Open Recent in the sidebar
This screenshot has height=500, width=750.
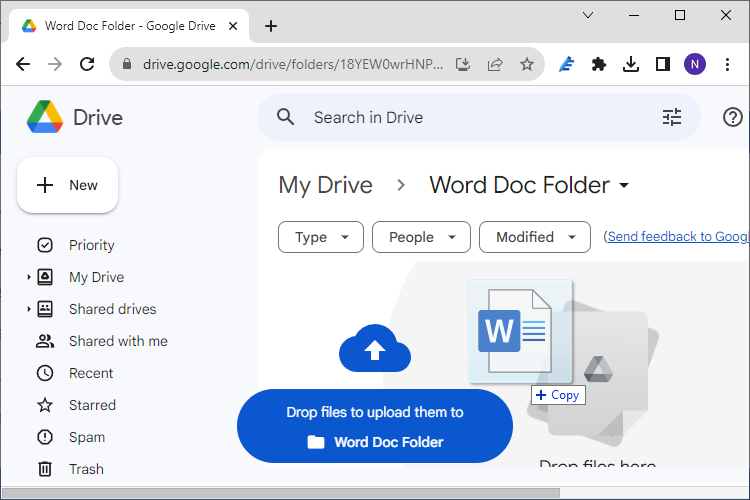pyautogui.click(x=91, y=373)
